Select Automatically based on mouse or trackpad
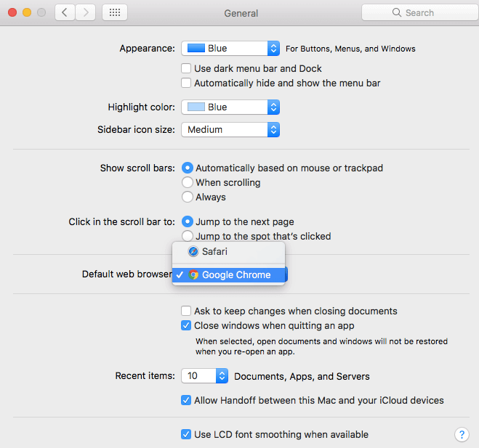The image size is (479, 448). pyautogui.click(x=188, y=168)
